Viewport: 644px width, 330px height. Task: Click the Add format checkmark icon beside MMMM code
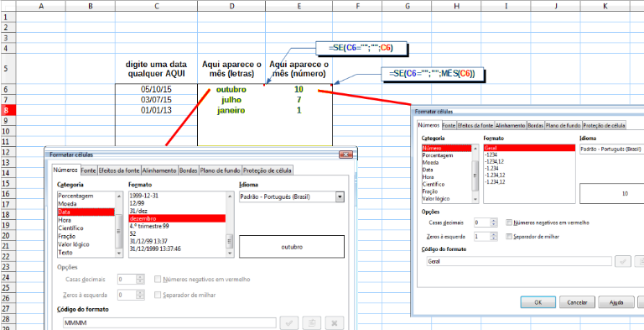pyautogui.click(x=289, y=323)
